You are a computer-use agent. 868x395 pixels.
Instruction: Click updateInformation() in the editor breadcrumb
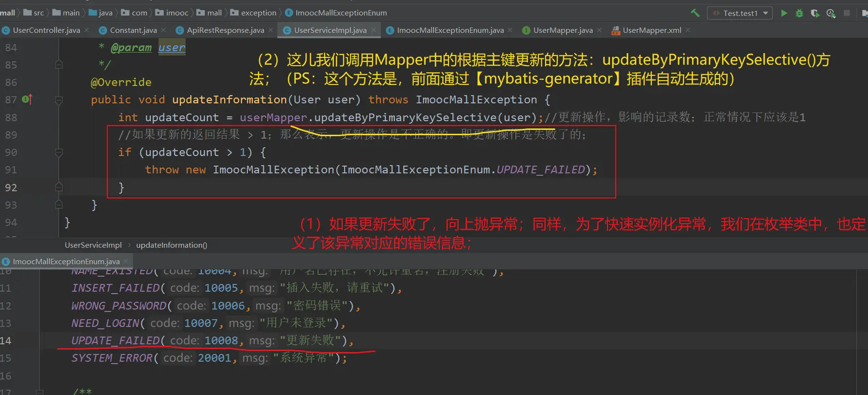(172, 245)
